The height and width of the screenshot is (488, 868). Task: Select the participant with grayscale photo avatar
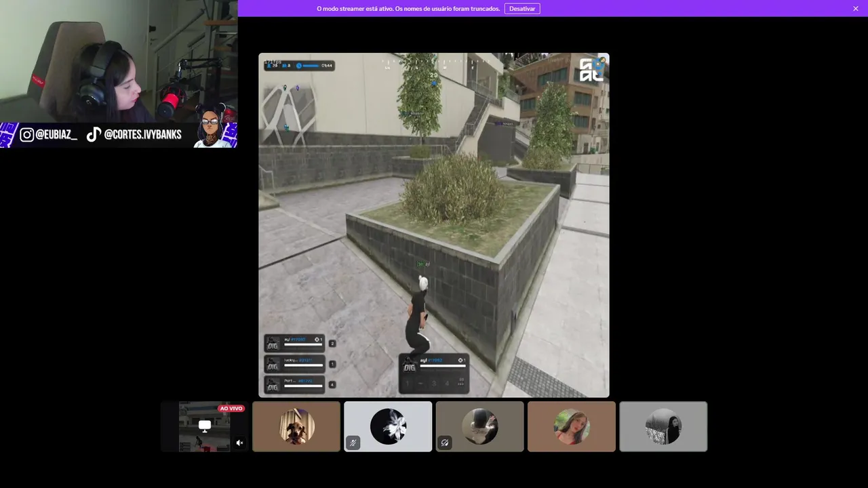click(663, 426)
